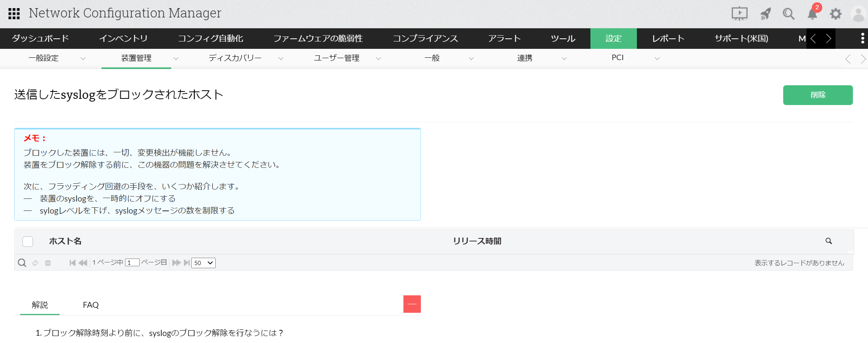Image resolution: width=868 pixels, height=343 pixels.
Task: Open the インベントリ tab
Action: point(123,38)
